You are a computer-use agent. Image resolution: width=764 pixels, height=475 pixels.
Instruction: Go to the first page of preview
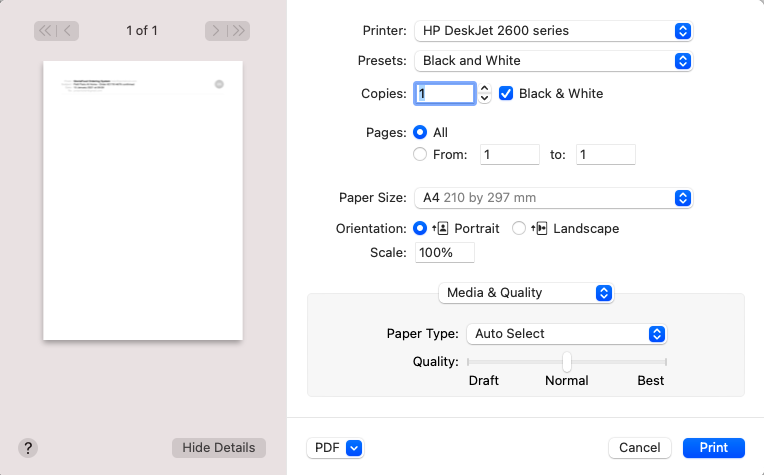click(45, 31)
